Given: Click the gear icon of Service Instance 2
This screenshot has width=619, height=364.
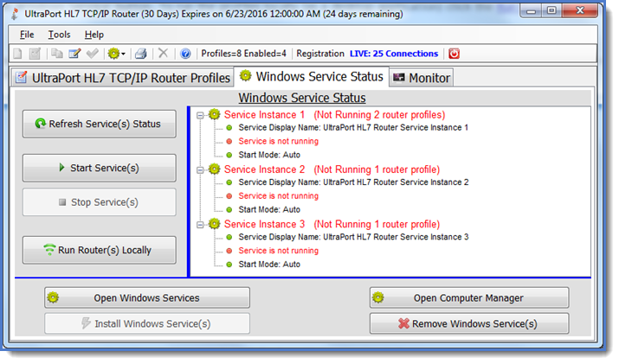Looking at the screenshot, I should coord(214,169).
